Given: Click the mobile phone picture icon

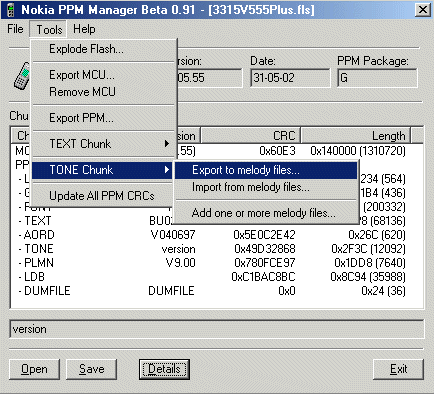Looking at the screenshot, I should tap(21, 76).
